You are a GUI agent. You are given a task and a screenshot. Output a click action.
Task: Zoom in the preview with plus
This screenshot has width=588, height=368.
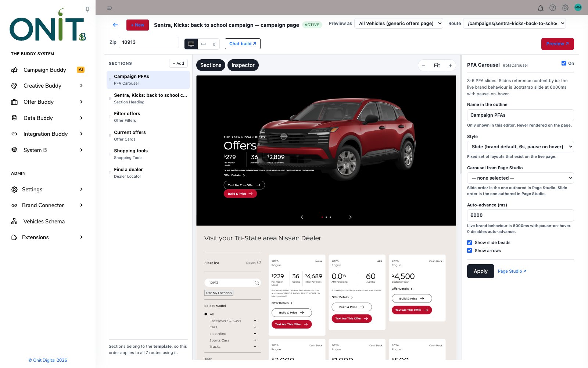point(450,66)
